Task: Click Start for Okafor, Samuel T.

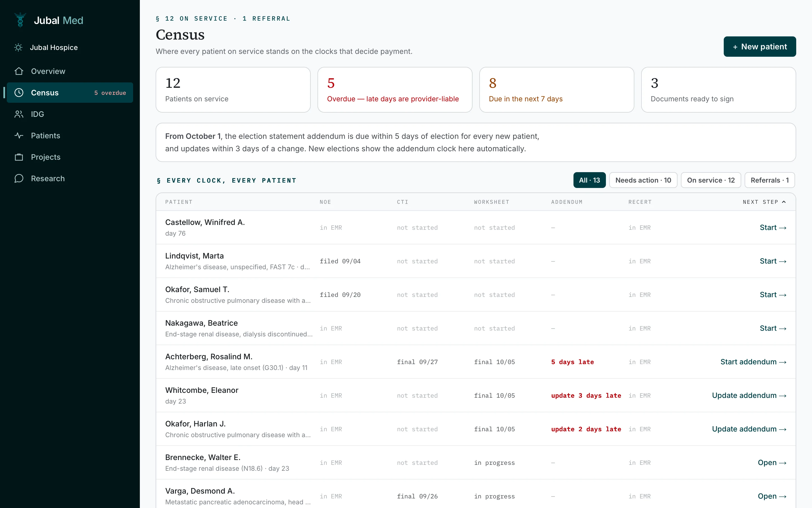Action: 773,295
